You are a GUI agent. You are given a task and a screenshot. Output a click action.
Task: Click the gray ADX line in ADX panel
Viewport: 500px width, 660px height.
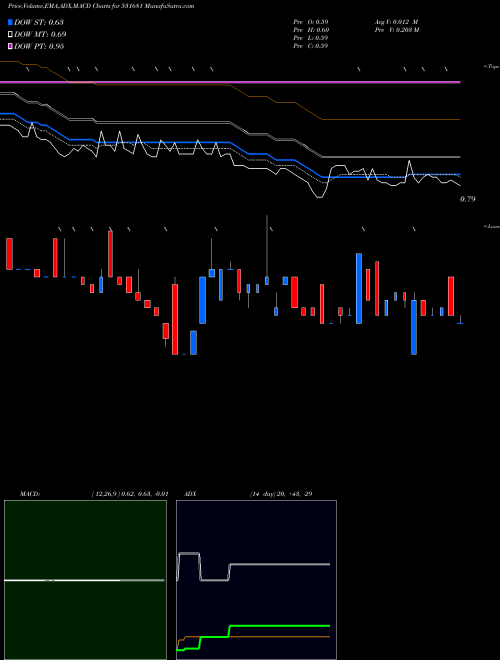(278, 564)
